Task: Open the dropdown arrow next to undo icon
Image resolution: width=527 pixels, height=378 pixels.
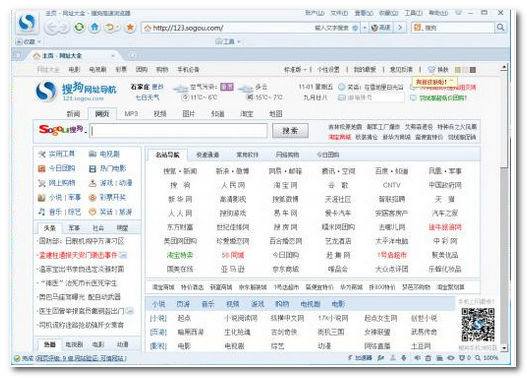Action: tap(118, 27)
